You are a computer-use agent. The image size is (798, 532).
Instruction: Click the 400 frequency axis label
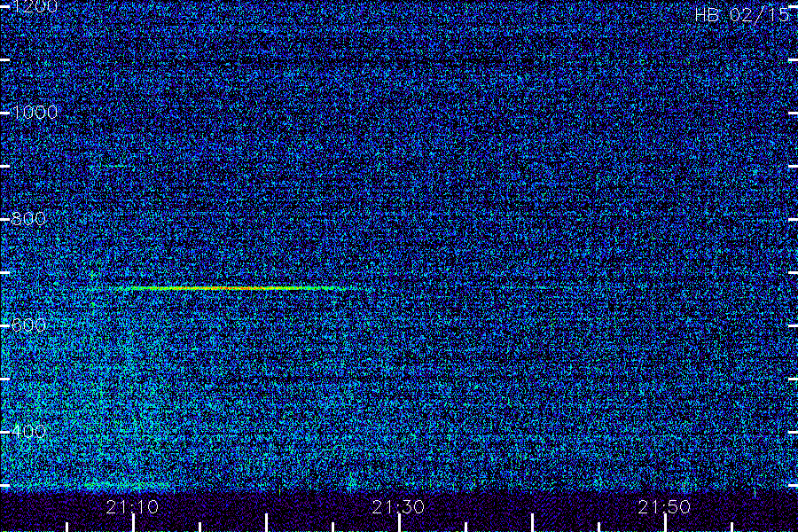click(28, 431)
